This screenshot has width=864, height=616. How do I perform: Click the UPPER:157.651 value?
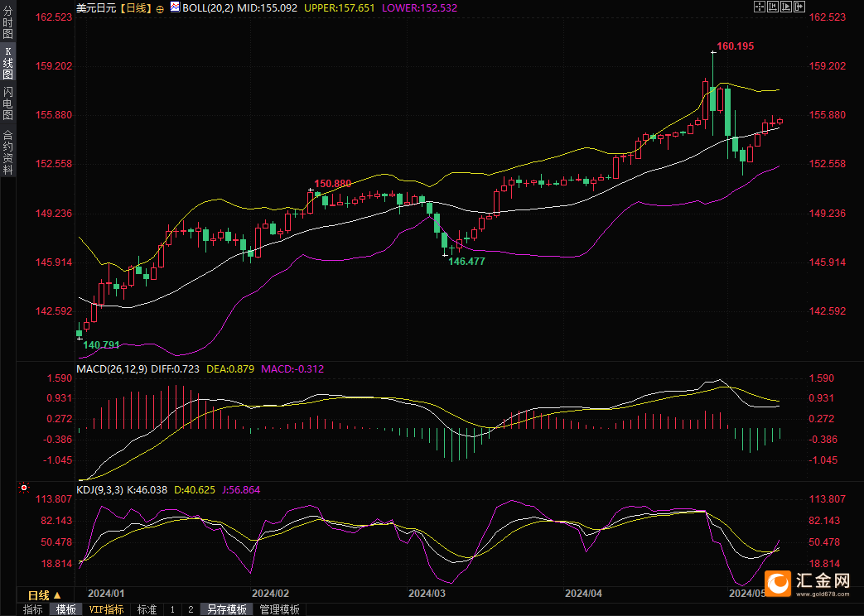click(x=340, y=8)
